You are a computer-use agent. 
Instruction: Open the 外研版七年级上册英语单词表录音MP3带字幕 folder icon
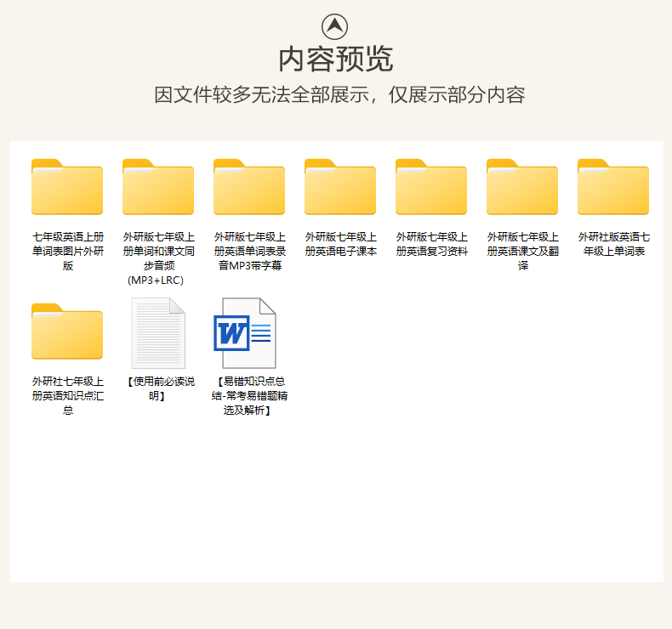point(249,187)
